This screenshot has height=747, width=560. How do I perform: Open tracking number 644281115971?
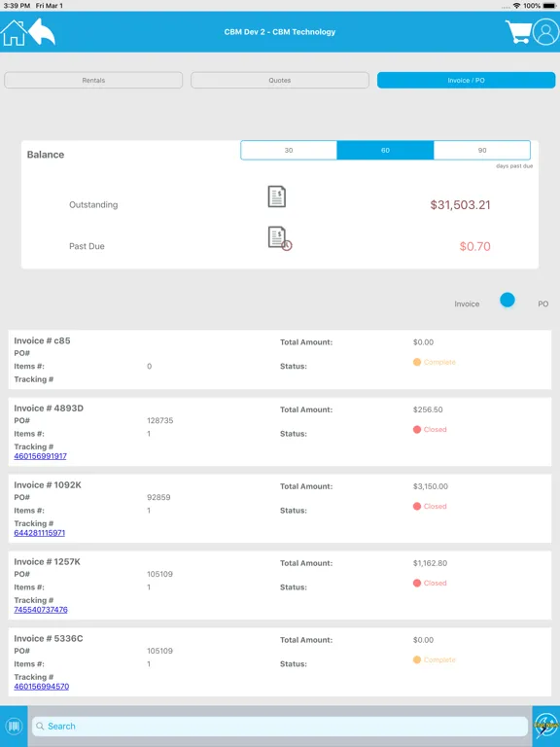coord(40,533)
